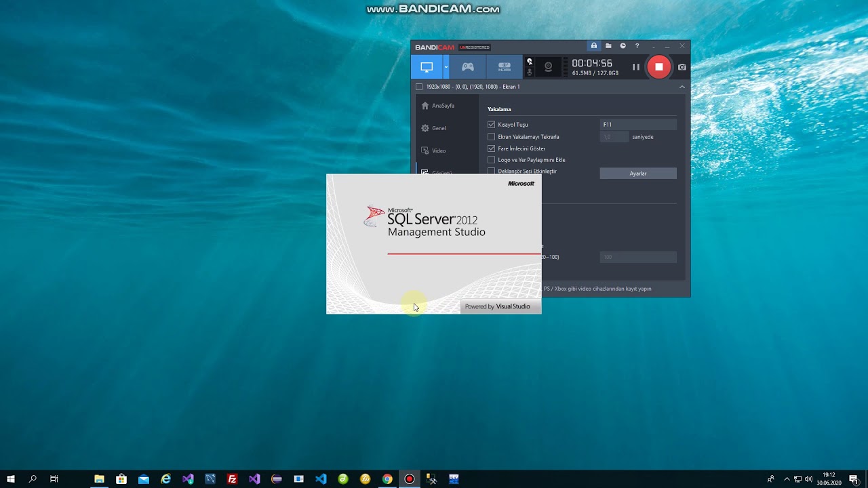Uncheck Kısayol Tuşu checkbox
Image resolution: width=868 pixels, height=488 pixels.
click(491, 125)
